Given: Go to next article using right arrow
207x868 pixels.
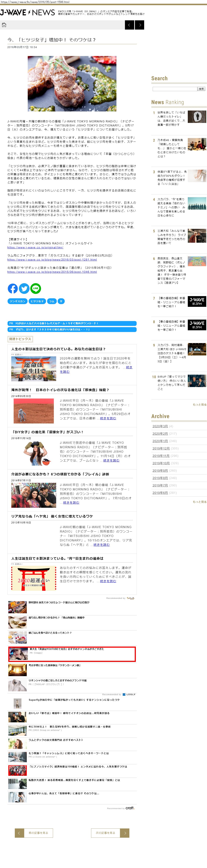Looking at the screenshot, I should 140,25.
